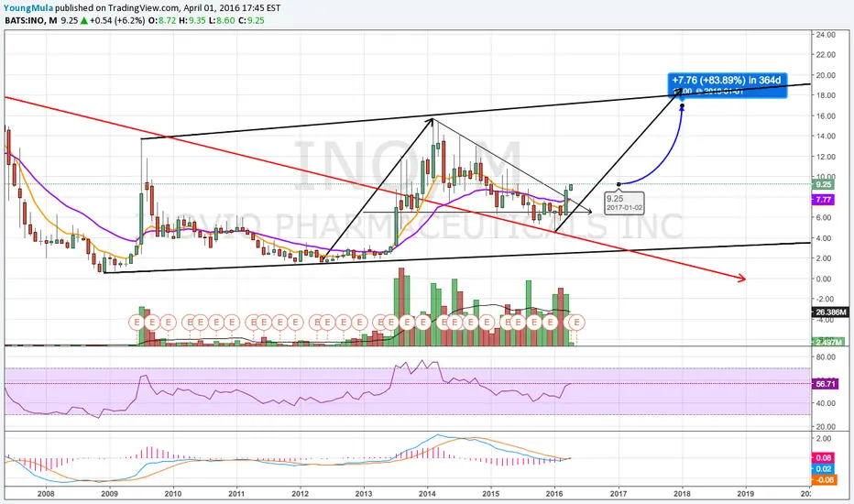
Task: Click the 2017 label on time axis
Action: point(619,494)
